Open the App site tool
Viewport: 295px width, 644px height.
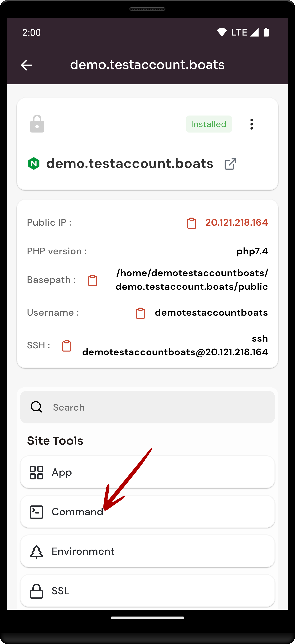point(147,472)
